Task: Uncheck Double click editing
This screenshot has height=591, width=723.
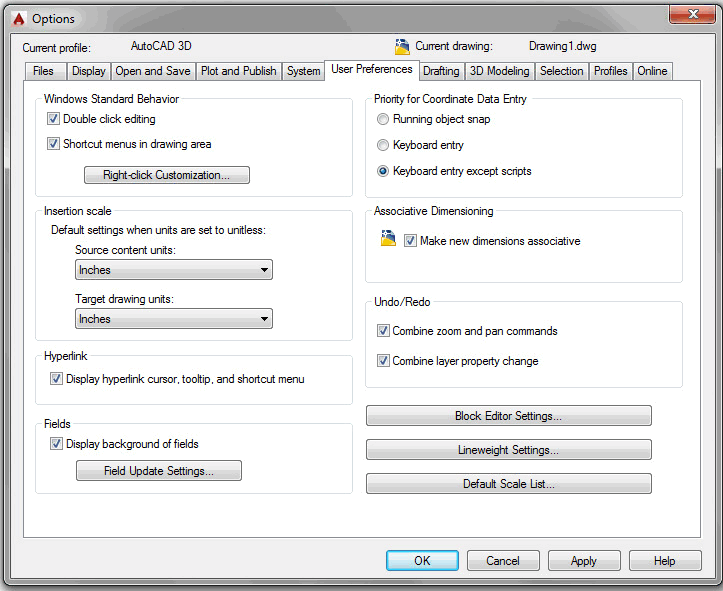Action: click(54, 119)
